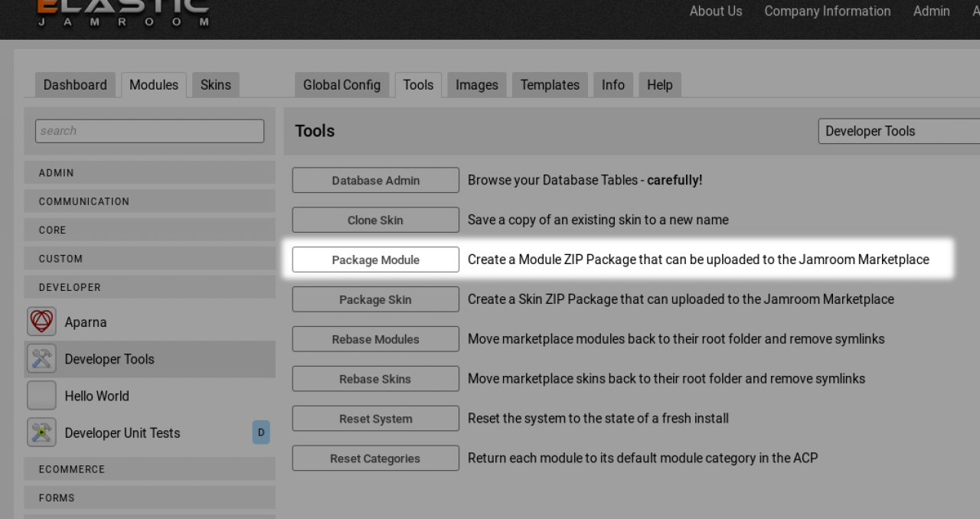
Task: Switch to the Templates tab
Action: [550, 85]
